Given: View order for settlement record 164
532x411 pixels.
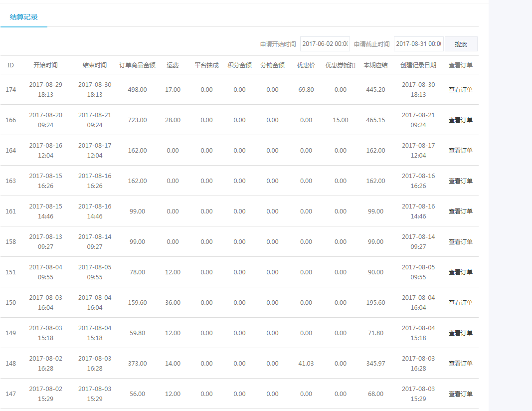Looking at the screenshot, I should [460, 151].
